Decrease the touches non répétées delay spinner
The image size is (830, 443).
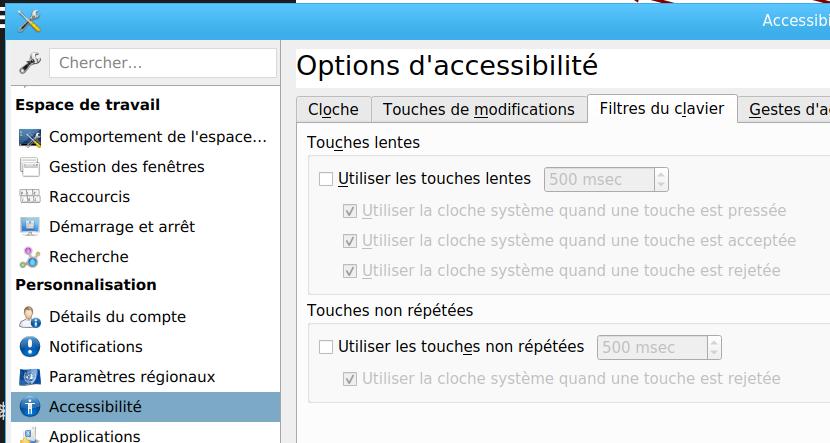(x=714, y=353)
